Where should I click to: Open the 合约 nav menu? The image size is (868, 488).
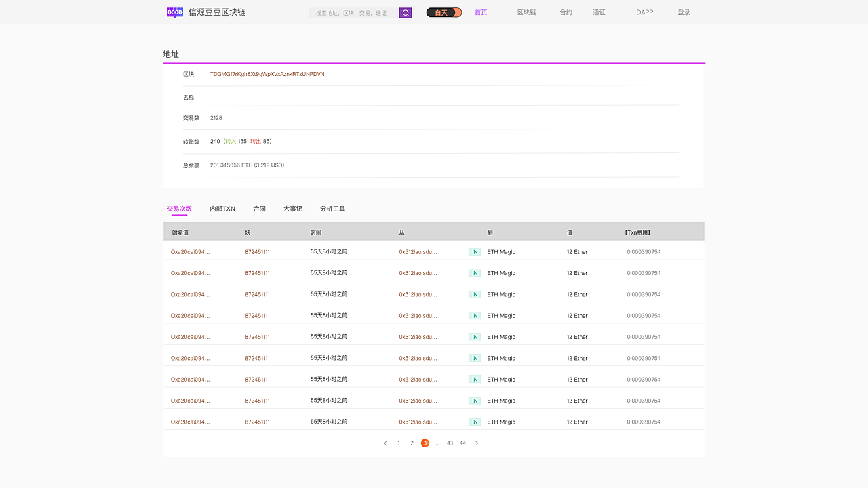coord(566,13)
